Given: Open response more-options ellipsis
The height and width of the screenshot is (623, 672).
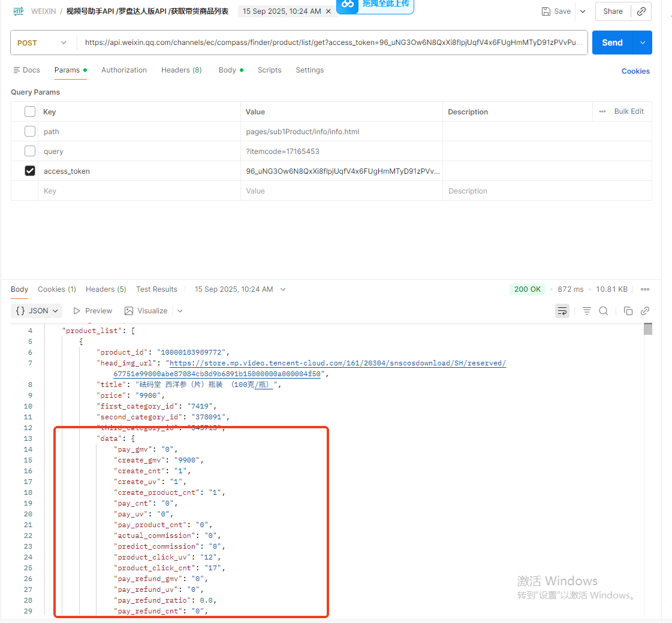Looking at the screenshot, I should point(644,289).
